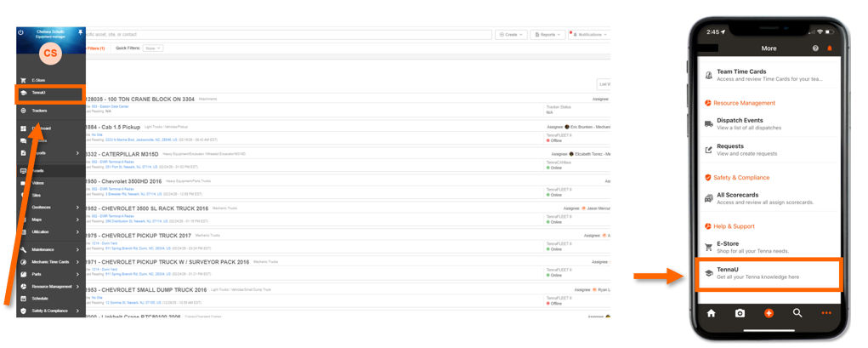
Task: Tap the Dispatch Events truck icon
Action: click(x=708, y=124)
